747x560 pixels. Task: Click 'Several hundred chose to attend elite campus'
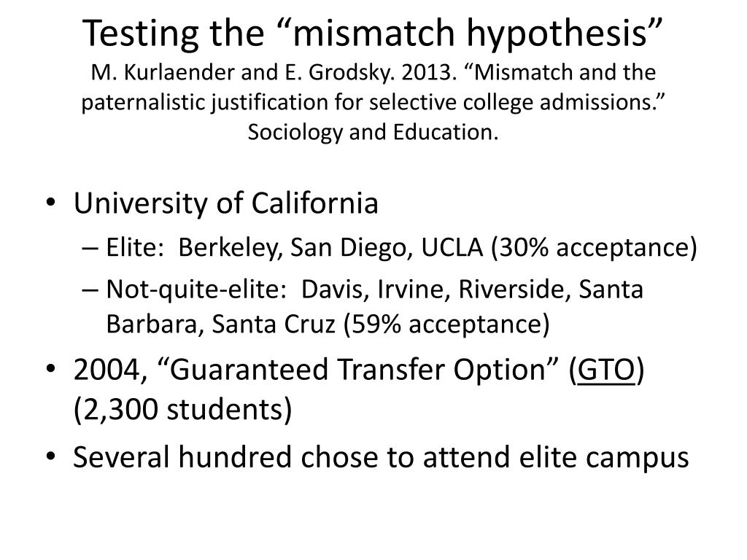pyautogui.click(x=381, y=457)
